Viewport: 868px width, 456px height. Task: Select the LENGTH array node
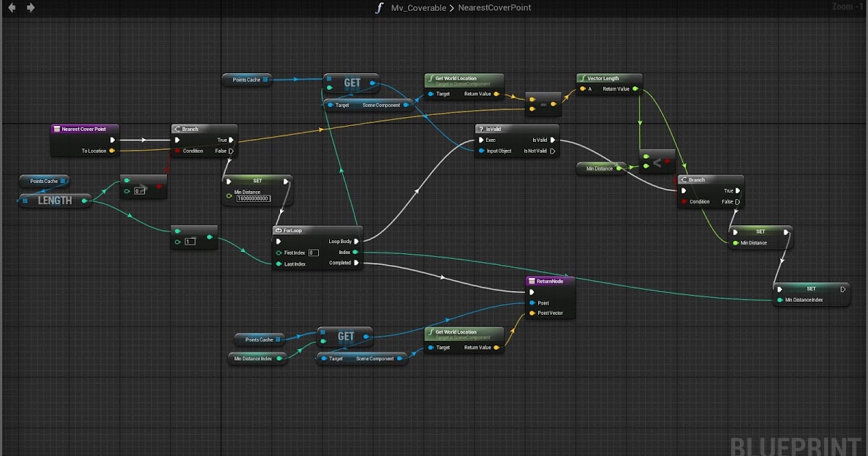54,200
